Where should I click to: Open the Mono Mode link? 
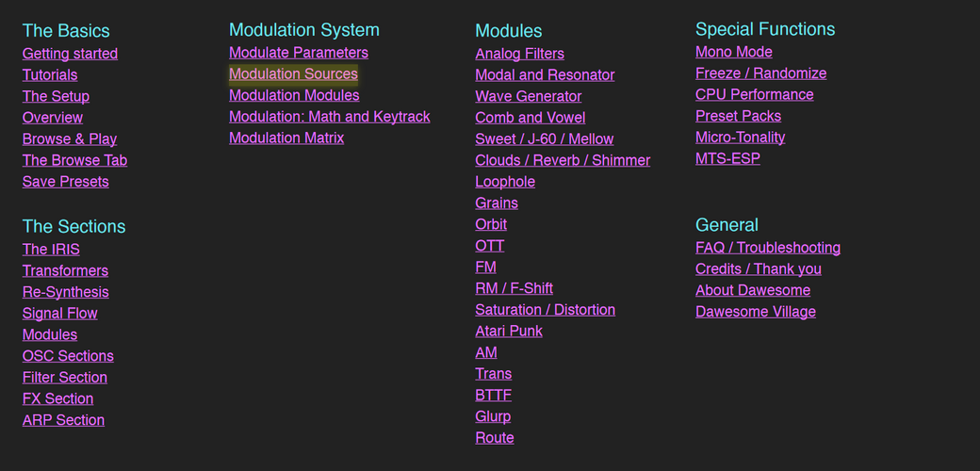[x=733, y=53]
